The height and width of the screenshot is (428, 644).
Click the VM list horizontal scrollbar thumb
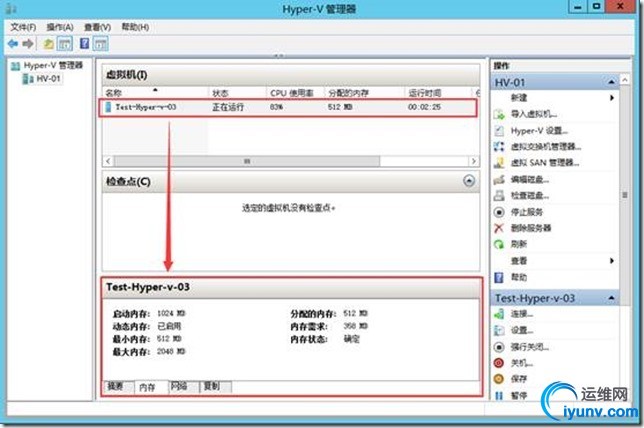pyautogui.click(x=247, y=161)
